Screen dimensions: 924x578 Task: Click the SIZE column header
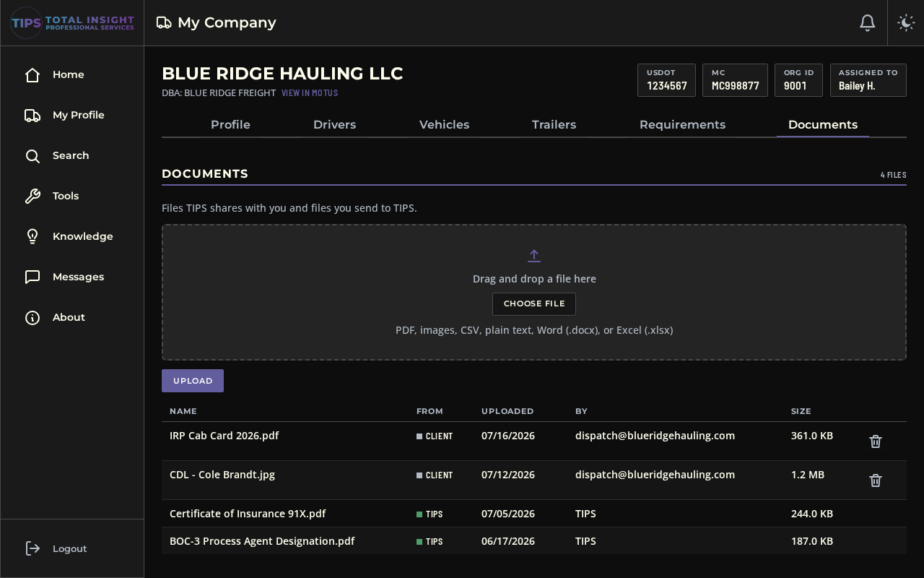click(x=801, y=411)
